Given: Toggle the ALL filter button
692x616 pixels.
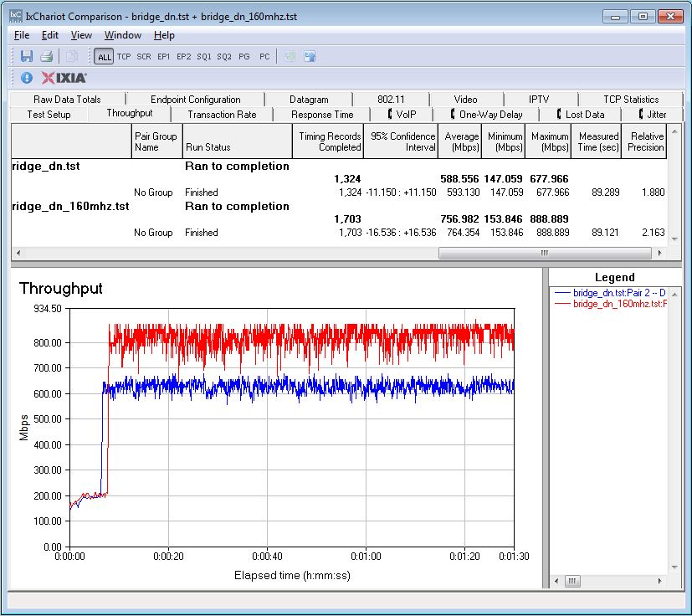Looking at the screenshot, I should click(104, 57).
